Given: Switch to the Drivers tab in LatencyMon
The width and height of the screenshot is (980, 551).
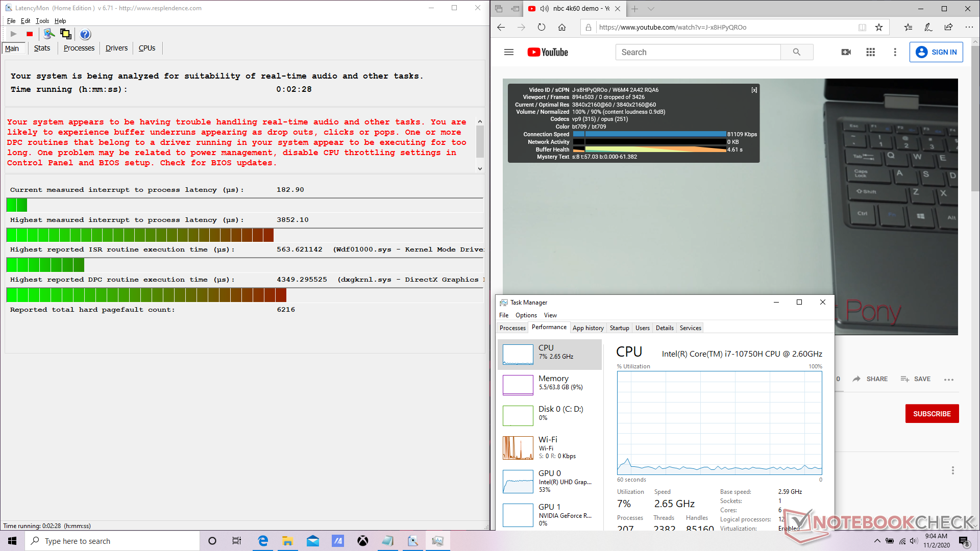Looking at the screenshot, I should point(116,48).
